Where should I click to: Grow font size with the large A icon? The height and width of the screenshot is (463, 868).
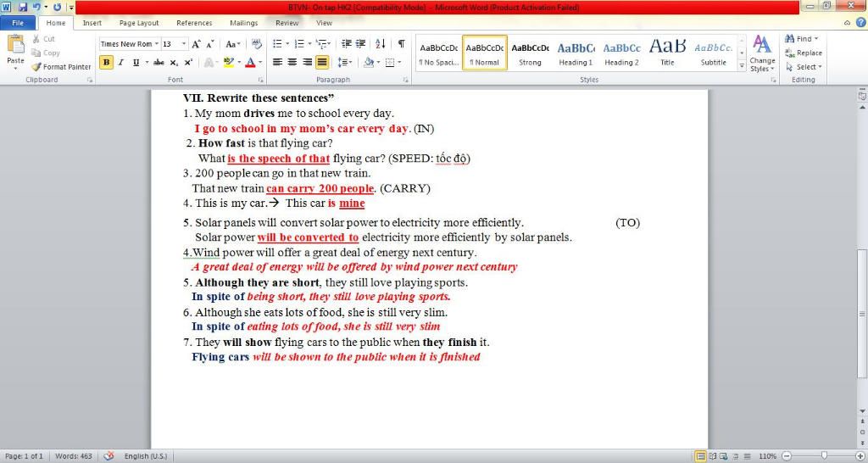(196, 44)
